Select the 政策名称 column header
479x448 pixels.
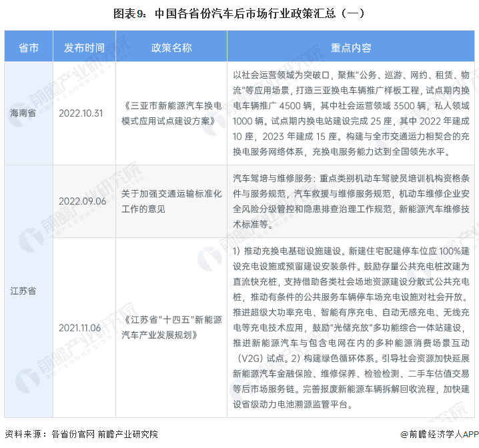(x=171, y=47)
